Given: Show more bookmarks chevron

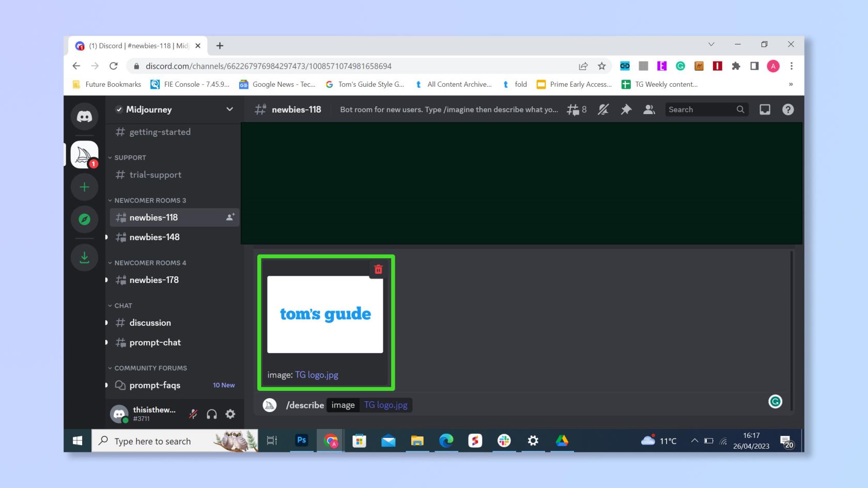Looking at the screenshot, I should coord(791,84).
